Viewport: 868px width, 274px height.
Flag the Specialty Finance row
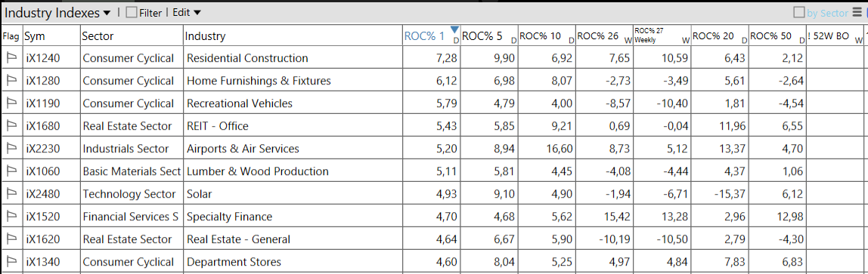11,217
